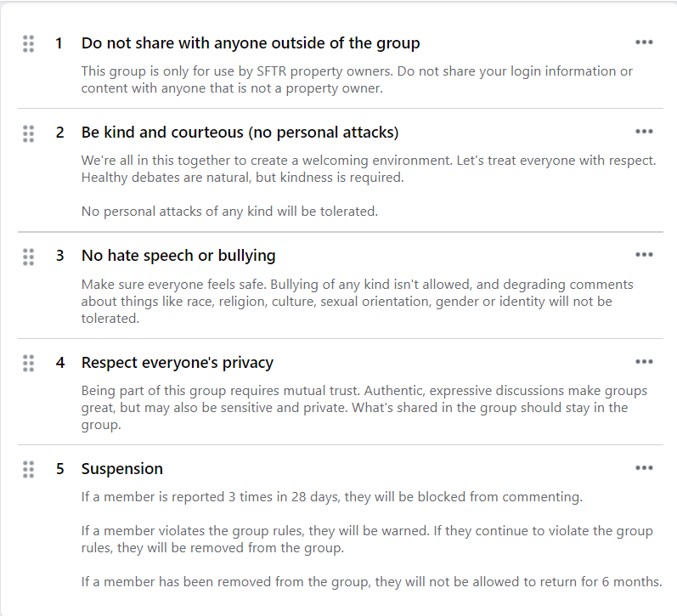
Task: Click drag handle for the Suspension rule
Action: tap(29, 469)
